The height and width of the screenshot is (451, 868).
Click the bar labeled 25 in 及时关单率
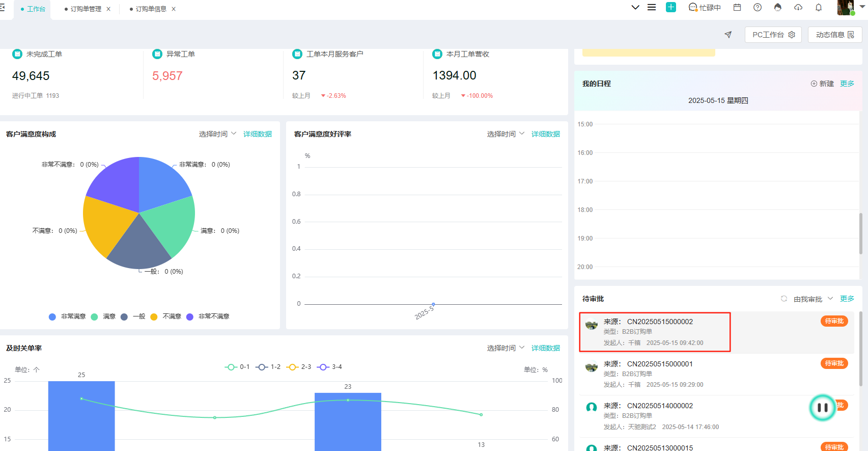click(81, 416)
